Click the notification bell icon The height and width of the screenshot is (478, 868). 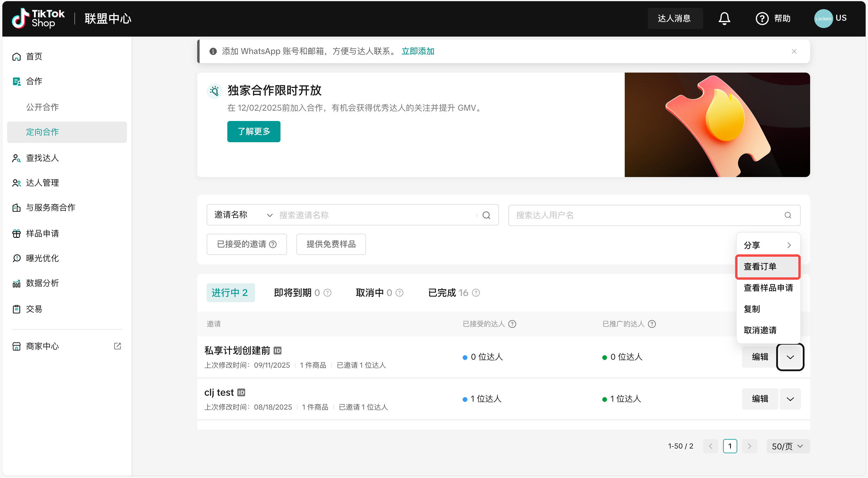(x=724, y=18)
